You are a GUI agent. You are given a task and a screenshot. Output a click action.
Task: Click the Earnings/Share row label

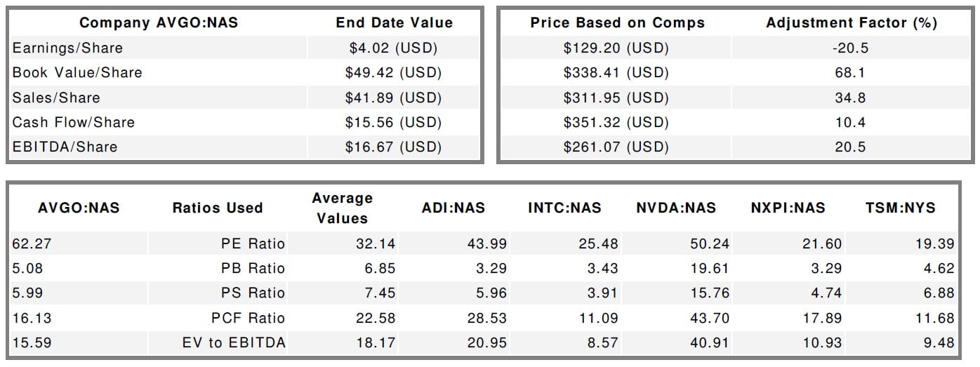coord(67,48)
